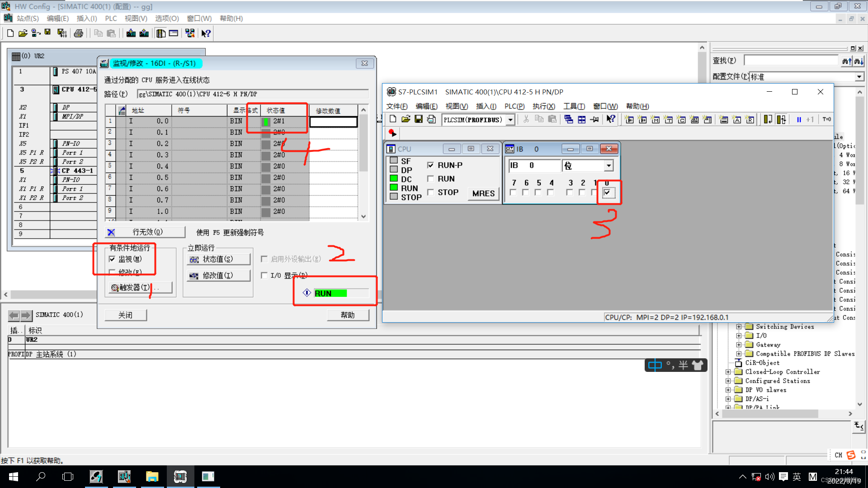The image size is (868, 488).
Task: Click New icon in HW Config toolbar
Action: click(10, 33)
